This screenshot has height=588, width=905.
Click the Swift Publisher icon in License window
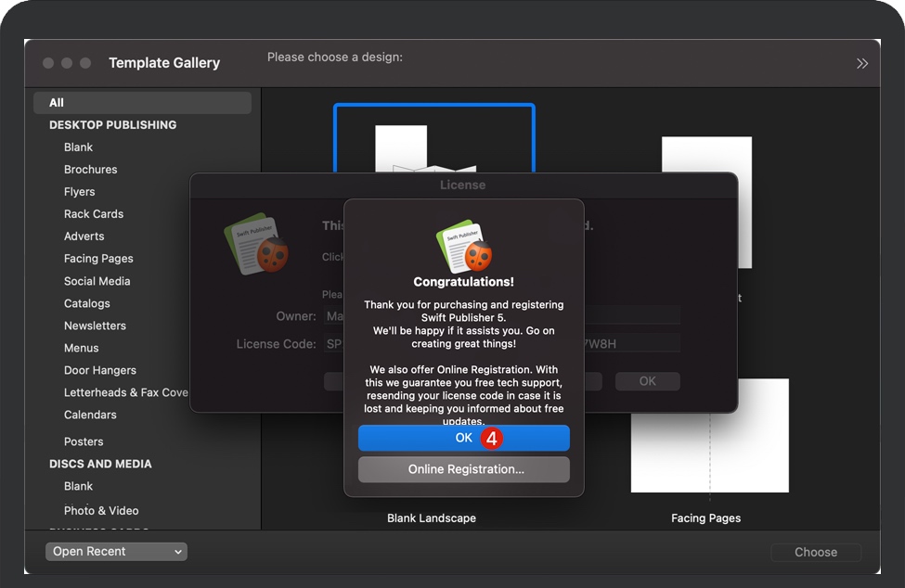255,244
